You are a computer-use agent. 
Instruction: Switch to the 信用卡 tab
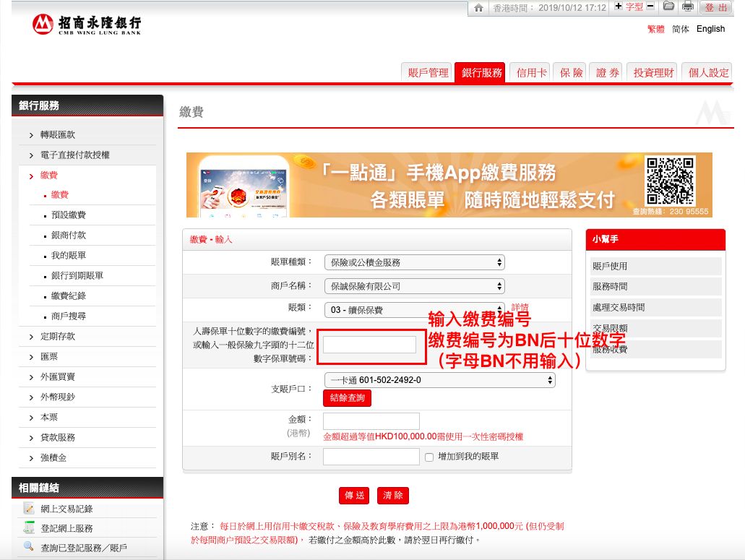click(531, 72)
